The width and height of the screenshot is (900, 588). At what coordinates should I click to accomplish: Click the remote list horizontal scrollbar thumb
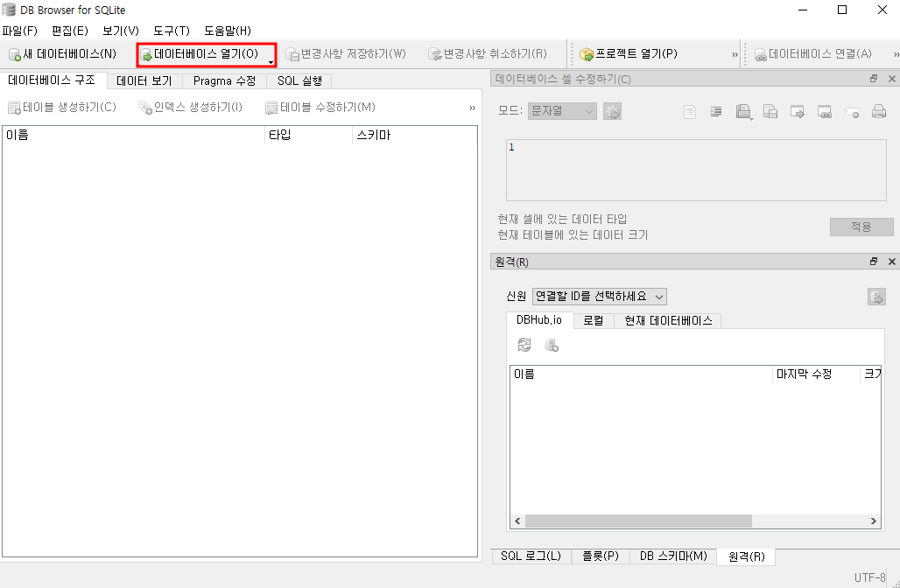[637, 521]
